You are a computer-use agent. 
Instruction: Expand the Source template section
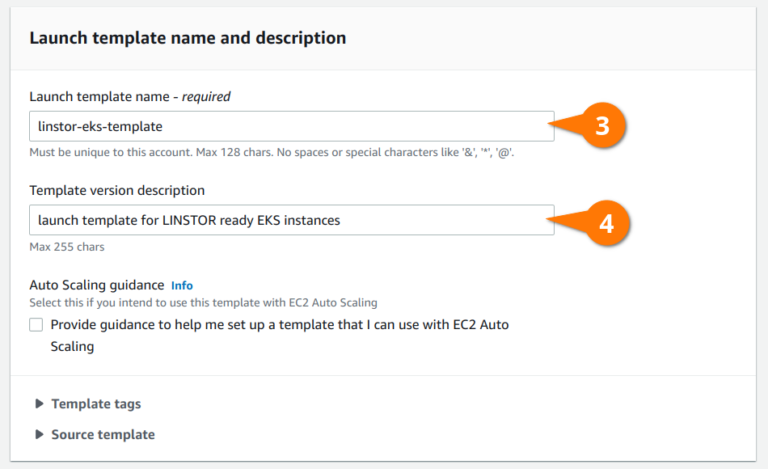[x=95, y=434]
